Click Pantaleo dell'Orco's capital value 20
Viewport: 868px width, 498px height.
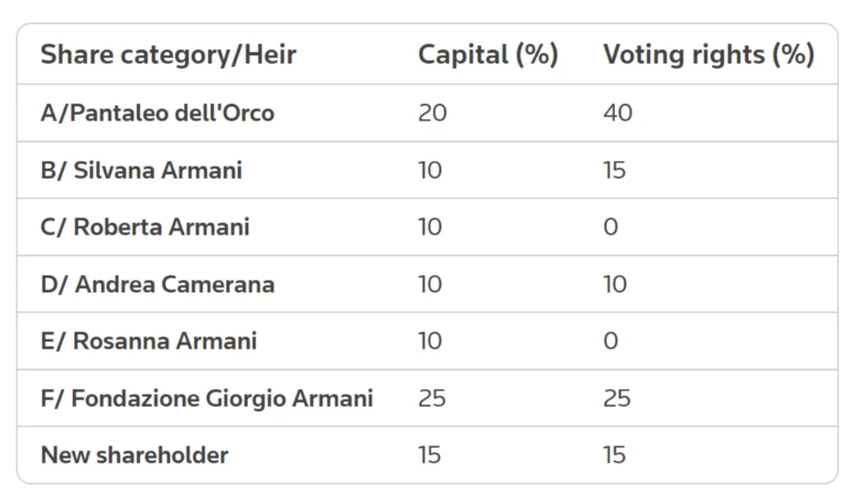pos(432,113)
